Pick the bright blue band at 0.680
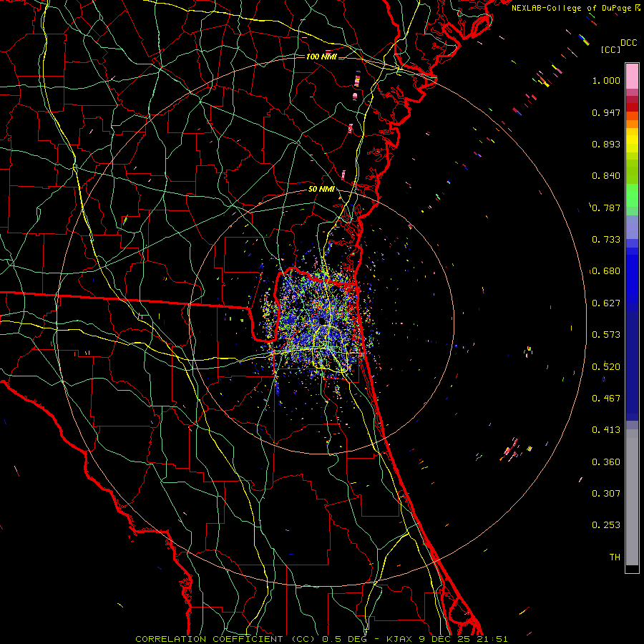The width and height of the screenshot is (644, 644). click(x=632, y=273)
